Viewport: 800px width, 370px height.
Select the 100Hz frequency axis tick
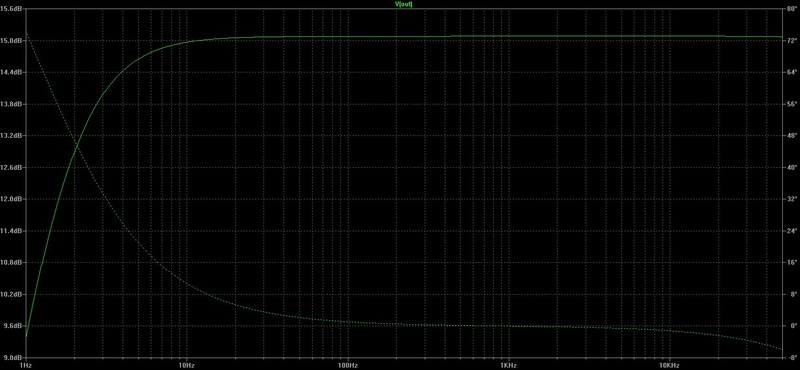coord(347,366)
